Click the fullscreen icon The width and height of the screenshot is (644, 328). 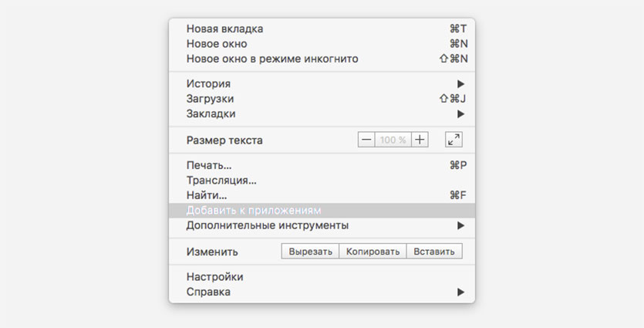[x=453, y=140]
